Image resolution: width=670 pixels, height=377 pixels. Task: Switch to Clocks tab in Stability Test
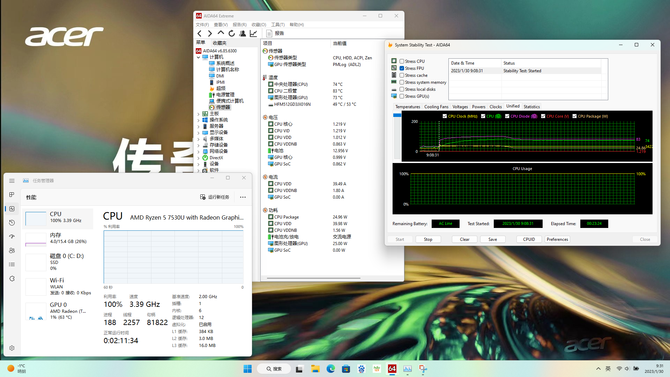point(496,106)
